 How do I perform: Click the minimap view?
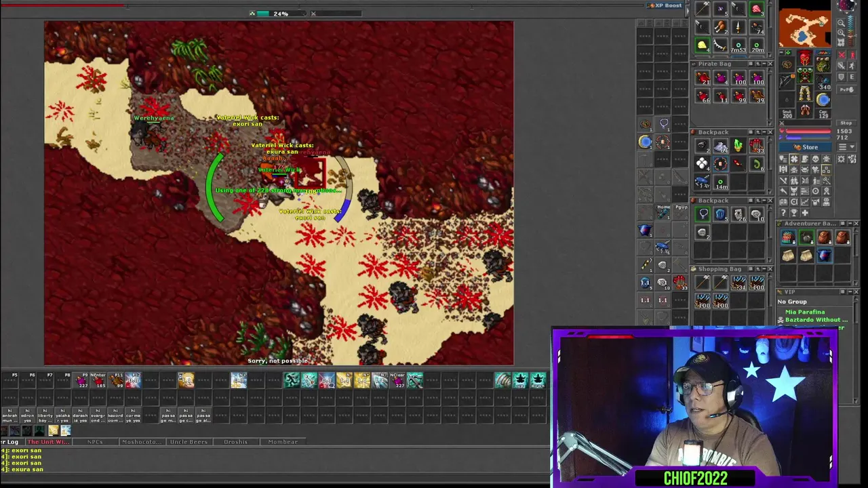(805, 28)
